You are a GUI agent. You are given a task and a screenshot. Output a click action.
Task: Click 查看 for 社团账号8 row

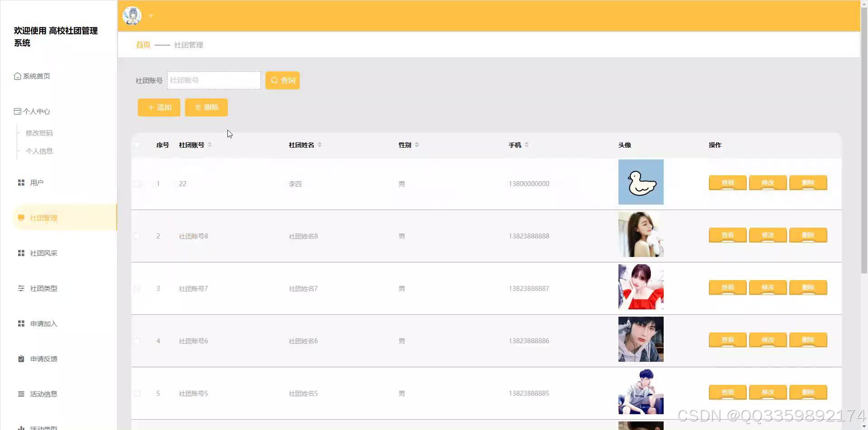tap(728, 235)
